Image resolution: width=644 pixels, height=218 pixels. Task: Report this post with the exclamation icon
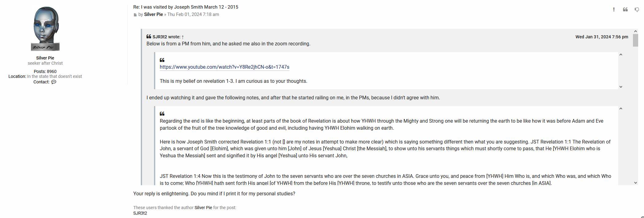point(614,10)
